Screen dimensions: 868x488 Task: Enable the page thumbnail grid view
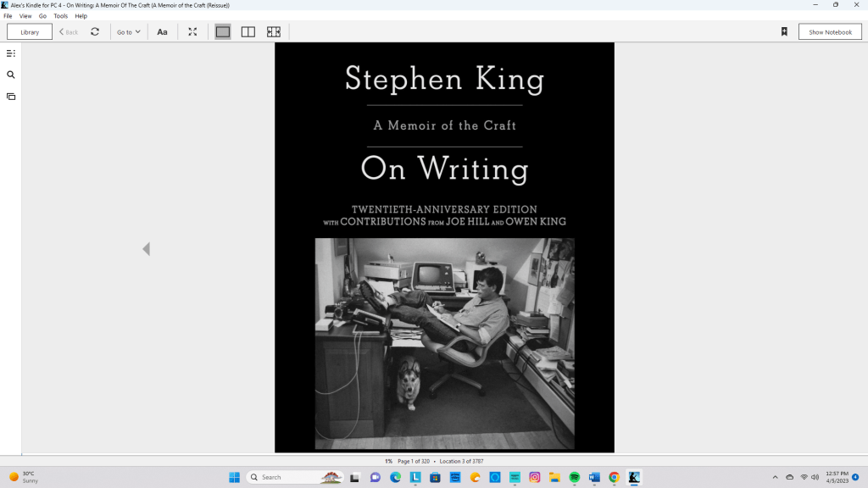pos(274,31)
